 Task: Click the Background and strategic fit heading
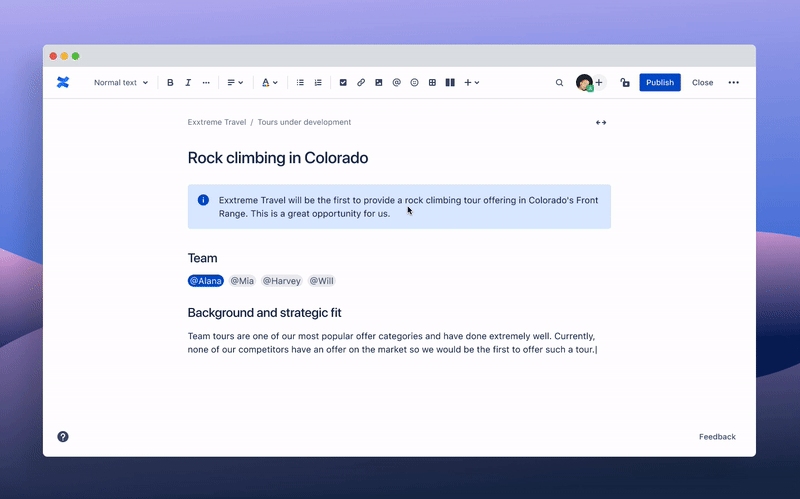[264, 313]
